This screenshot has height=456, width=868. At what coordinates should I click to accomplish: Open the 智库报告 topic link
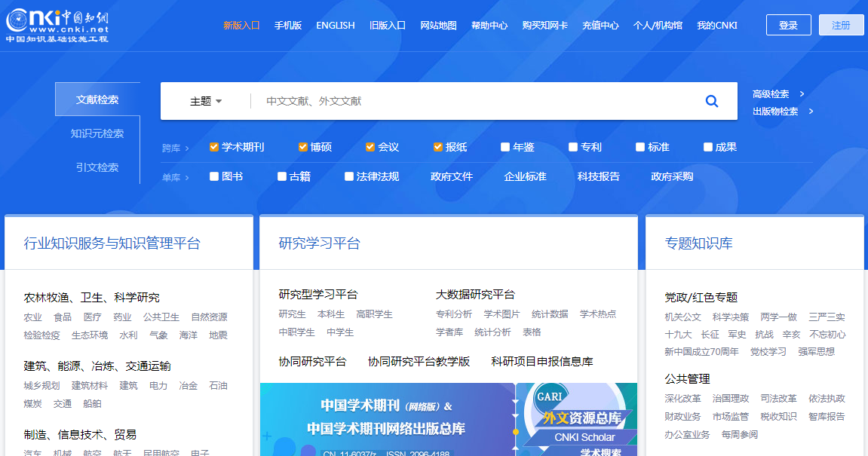click(x=827, y=417)
